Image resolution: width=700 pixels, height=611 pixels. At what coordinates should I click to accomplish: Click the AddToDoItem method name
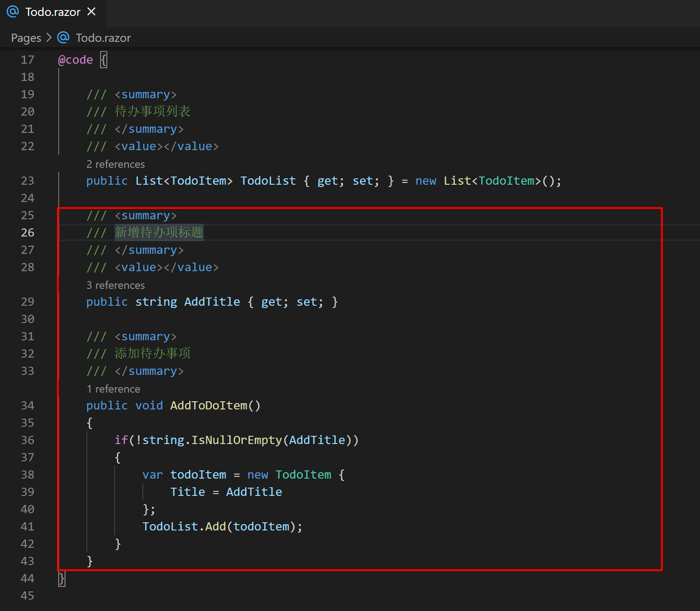pyautogui.click(x=208, y=406)
